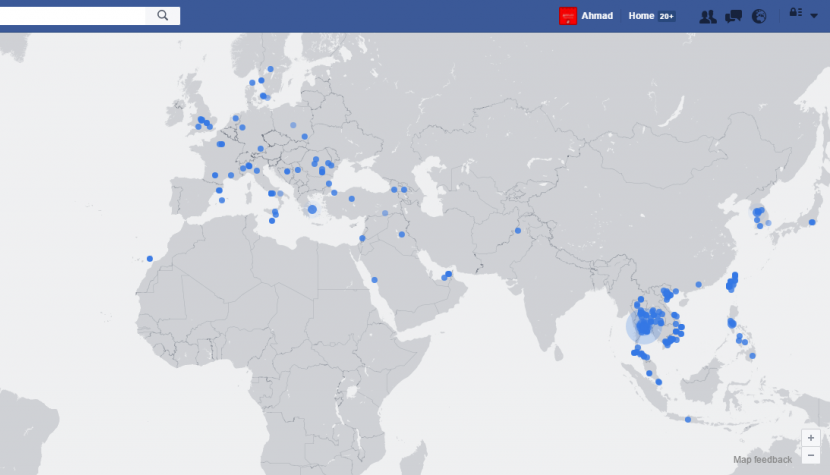The width and height of the screenshot is (830, 475).
Task: Open Ahmad's profile name link
Action: pos(597,16)
